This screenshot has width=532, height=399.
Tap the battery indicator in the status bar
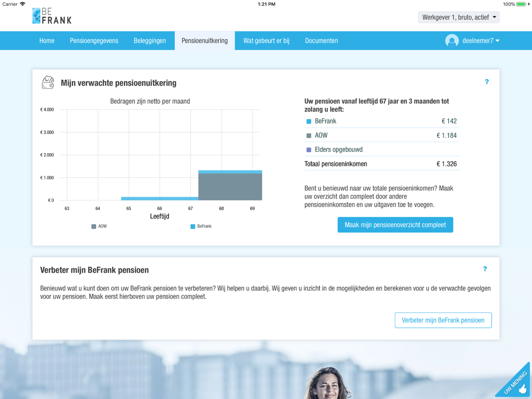tap(521, 4)
